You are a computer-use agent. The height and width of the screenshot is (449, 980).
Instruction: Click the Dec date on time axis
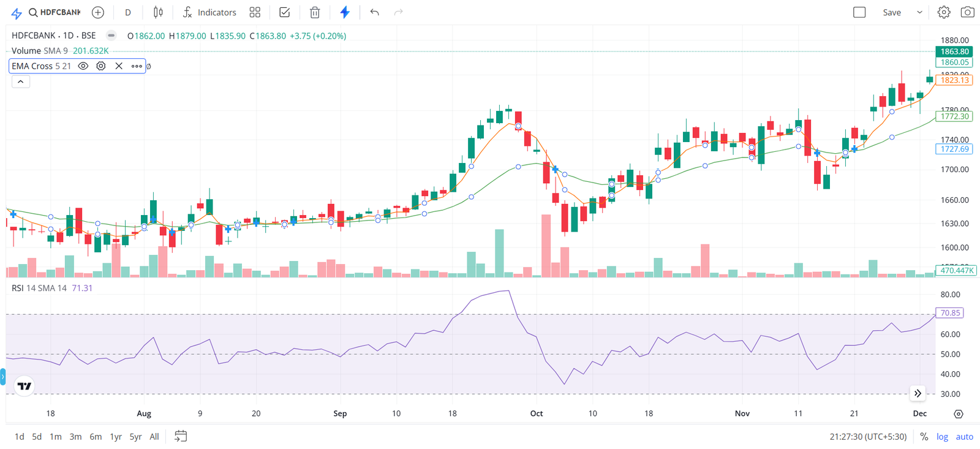coord(920,413)
